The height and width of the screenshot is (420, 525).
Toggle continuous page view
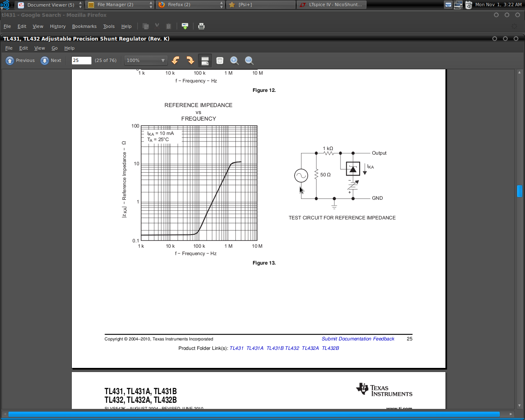[x=205, y=60]
